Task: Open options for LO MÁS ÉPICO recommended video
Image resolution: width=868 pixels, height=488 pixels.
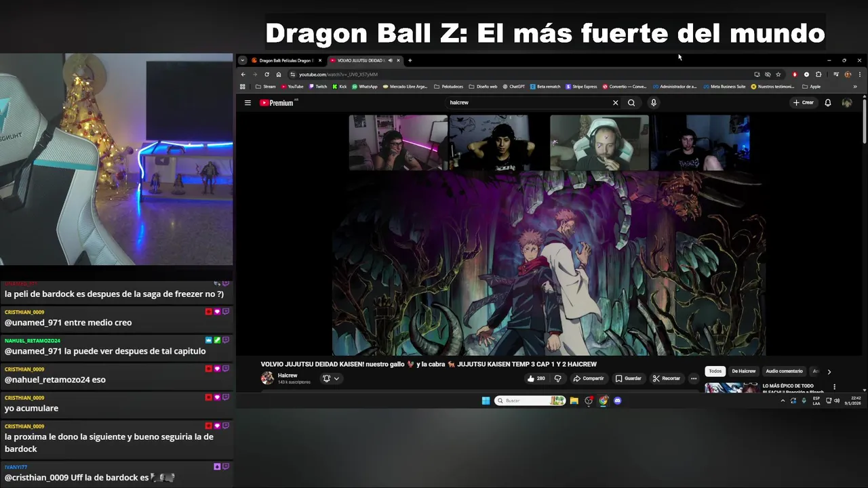Action: click(835, 387)
